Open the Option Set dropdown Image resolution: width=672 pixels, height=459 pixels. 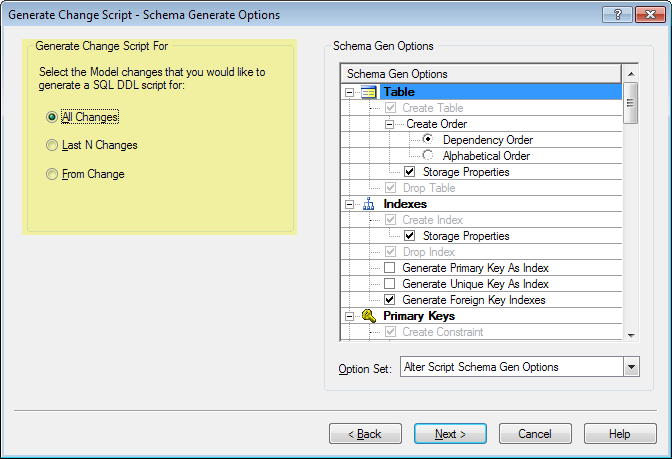point(630,367)
